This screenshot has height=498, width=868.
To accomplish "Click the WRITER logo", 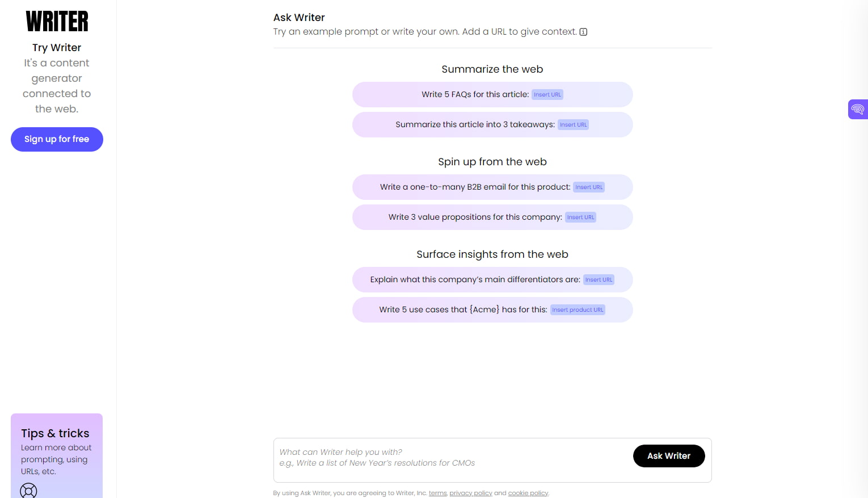I will pyautogui.click(x=56, y=20).
